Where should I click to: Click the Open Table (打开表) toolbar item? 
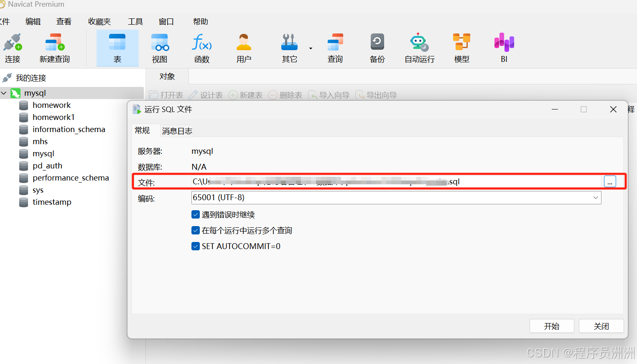click(x=166, y=95)
